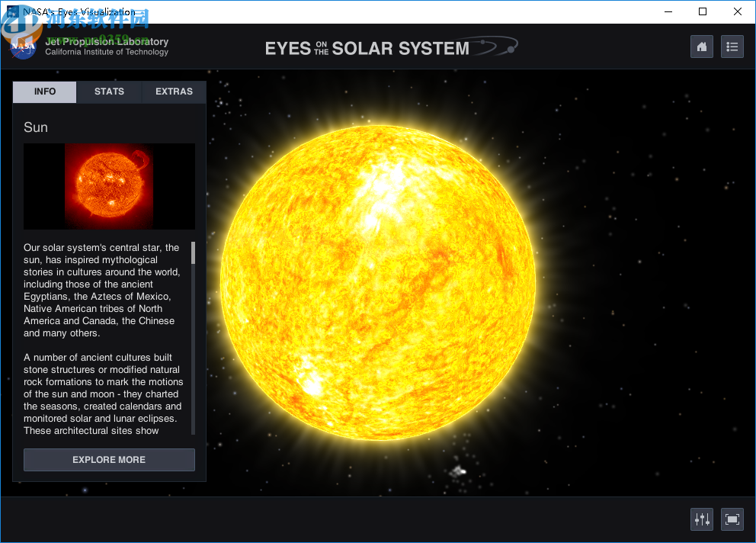Click California Institute of Technology label
The image size is (756, 543).
coord(106,52)
